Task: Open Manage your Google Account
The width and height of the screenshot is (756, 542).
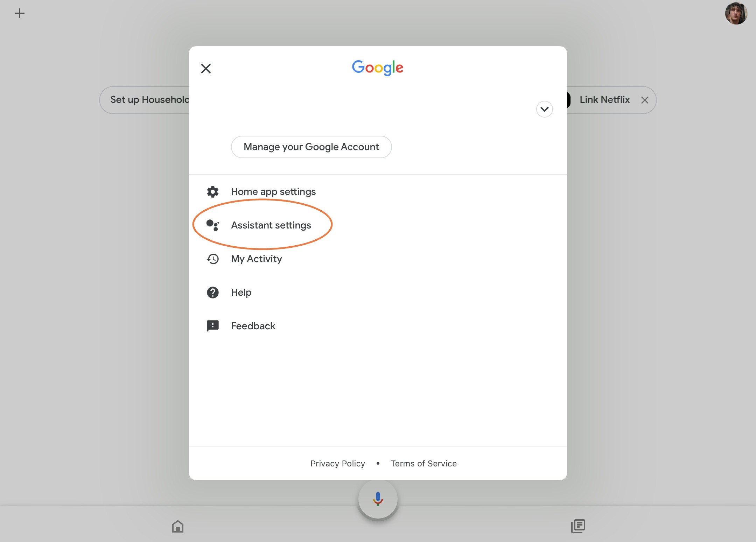Action: [311, 147]
